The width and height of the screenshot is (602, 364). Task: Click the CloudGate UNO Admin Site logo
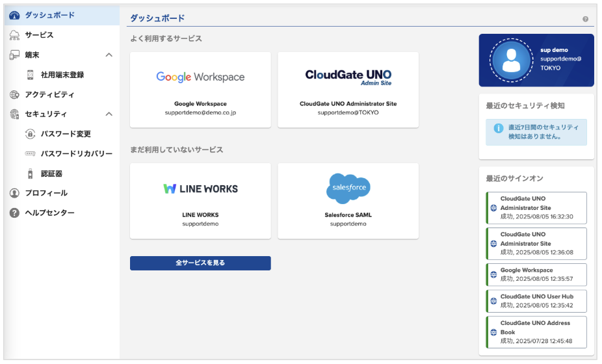pos(348,77)
